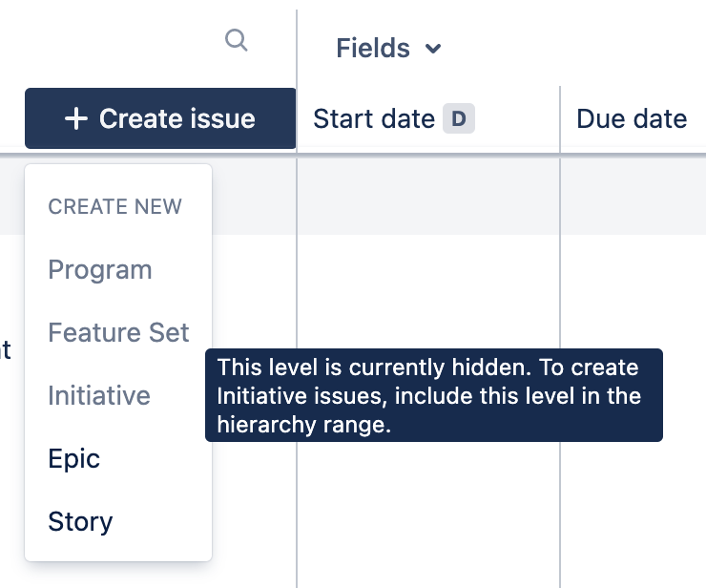
Task: Pick Story from the issue type list
Action: coord(80,521)
